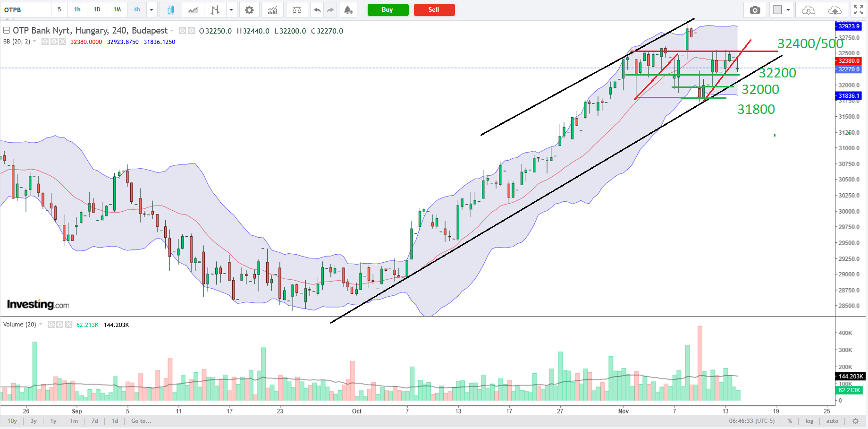Open chart settings gear in the toolbar
The height and width of the screenshot is (429, 868).
click(x=249, y=10)
